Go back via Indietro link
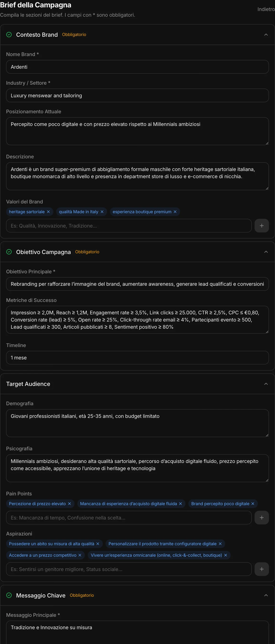The height and width of the screenshot is (644, 275). pyautogui.click(x=266, y=9)
